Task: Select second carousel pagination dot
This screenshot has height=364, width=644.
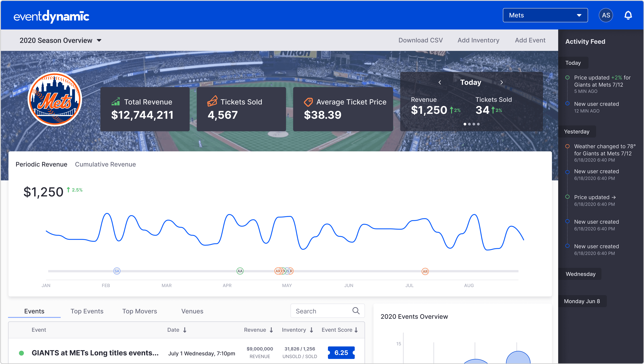Action: point(469,124)
